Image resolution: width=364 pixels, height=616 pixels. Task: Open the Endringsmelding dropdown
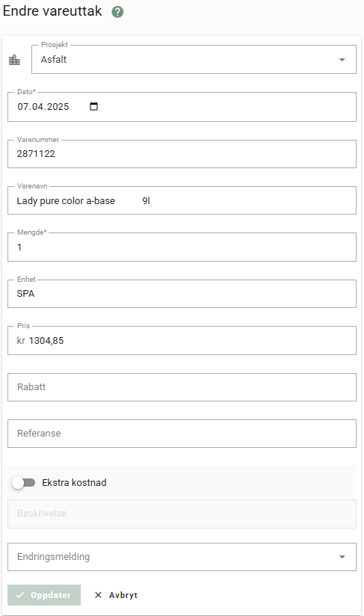tap(182, 557)
